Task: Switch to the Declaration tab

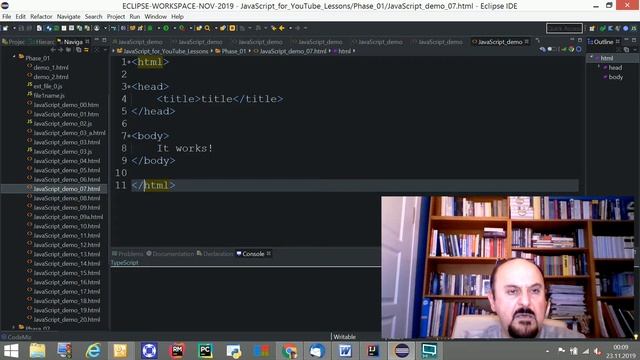Action: (x=215, y=253)
